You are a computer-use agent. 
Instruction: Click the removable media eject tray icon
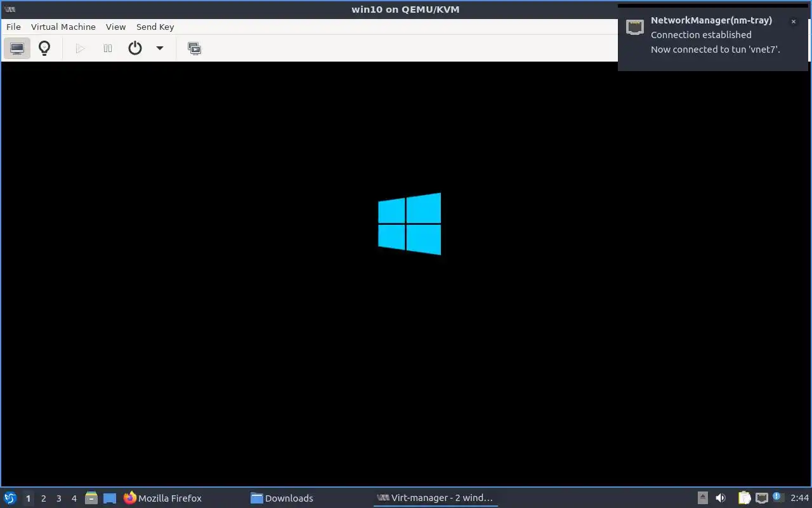coord(703,498)
